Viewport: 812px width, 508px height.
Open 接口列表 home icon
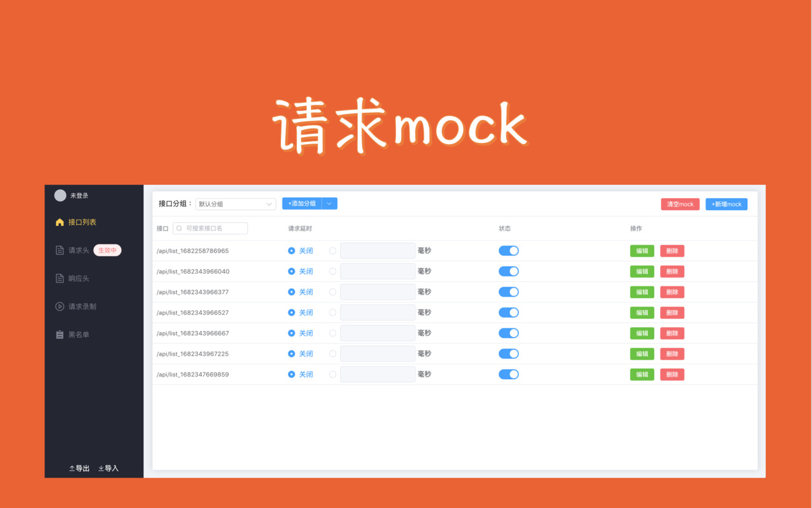click(60, 222)
